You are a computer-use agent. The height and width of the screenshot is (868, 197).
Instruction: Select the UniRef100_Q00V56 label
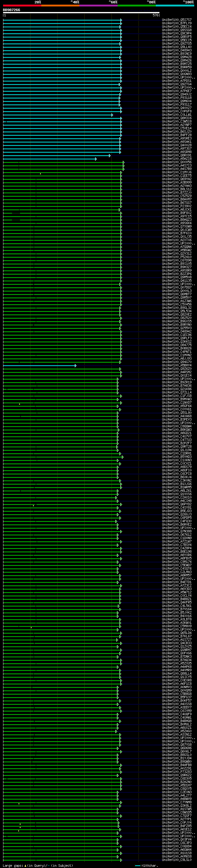pyautogui.click(x=177, y=162)
